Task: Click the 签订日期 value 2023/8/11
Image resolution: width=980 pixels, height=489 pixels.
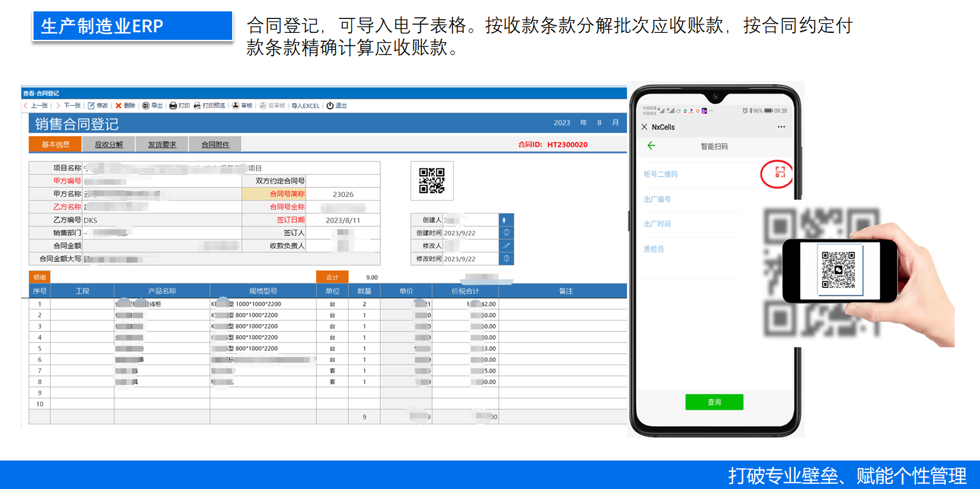Action: click(x=343, y=220)
